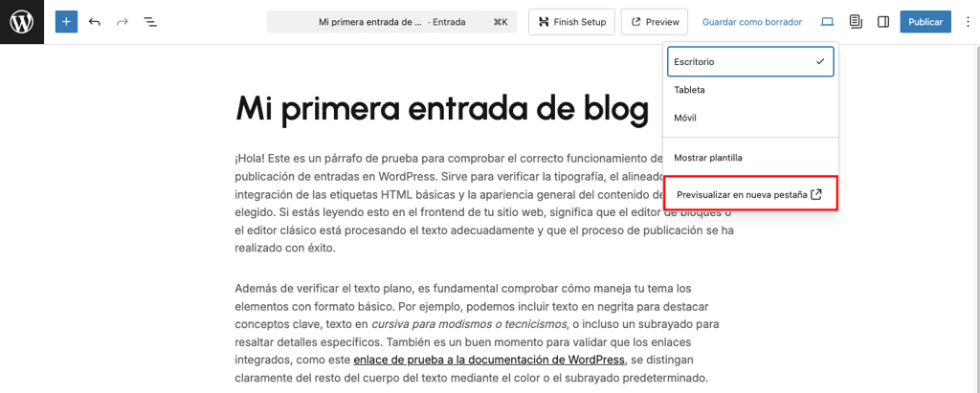Open the document overview list icon
This screenshot has height=393, width=980.
(150, 22)
